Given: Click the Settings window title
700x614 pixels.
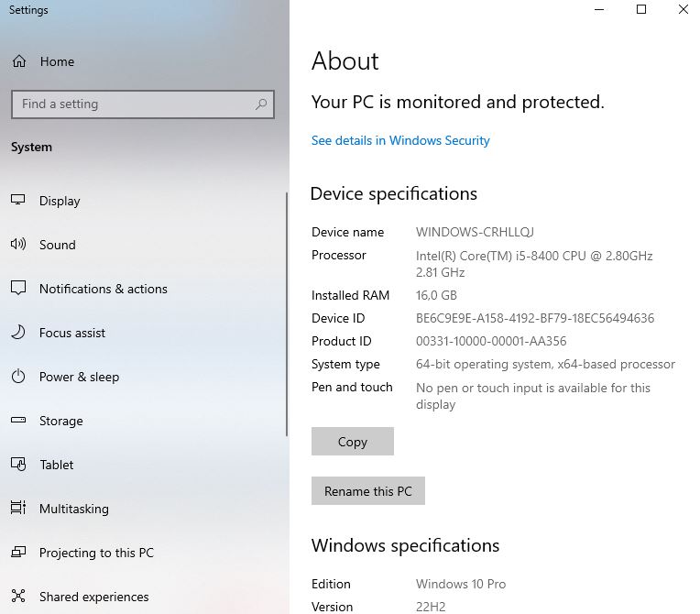Looking at the screenshot, I should tap(28, 10).
